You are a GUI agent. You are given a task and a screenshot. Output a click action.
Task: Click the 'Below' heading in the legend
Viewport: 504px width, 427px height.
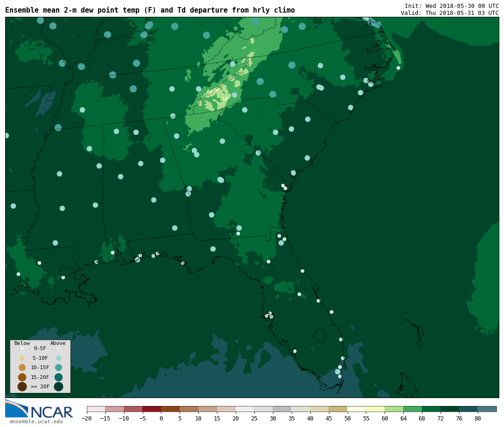click(x=22, y=343)
